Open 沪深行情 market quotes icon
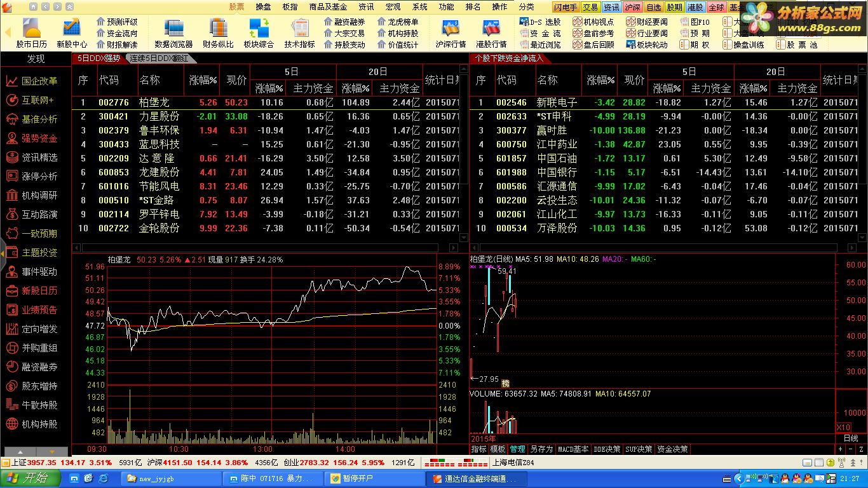Screen dimensions: 868x488 click(x=451, y=33)
